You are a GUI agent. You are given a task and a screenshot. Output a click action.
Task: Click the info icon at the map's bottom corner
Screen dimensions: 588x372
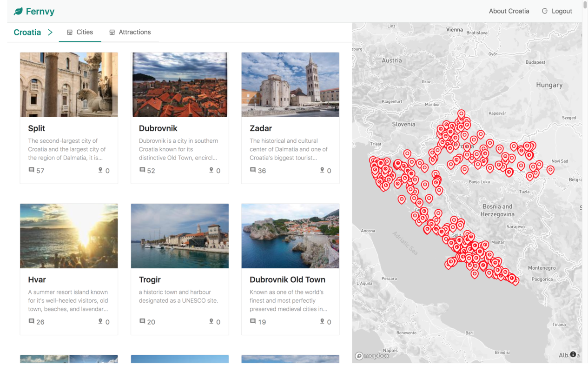click(x=572, y=354)
